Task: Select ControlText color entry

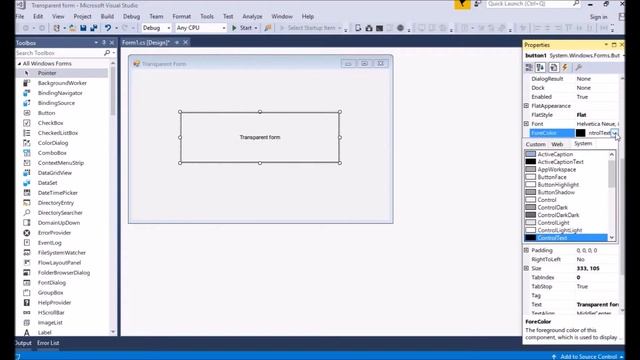Action: click(x=566, y=238)
